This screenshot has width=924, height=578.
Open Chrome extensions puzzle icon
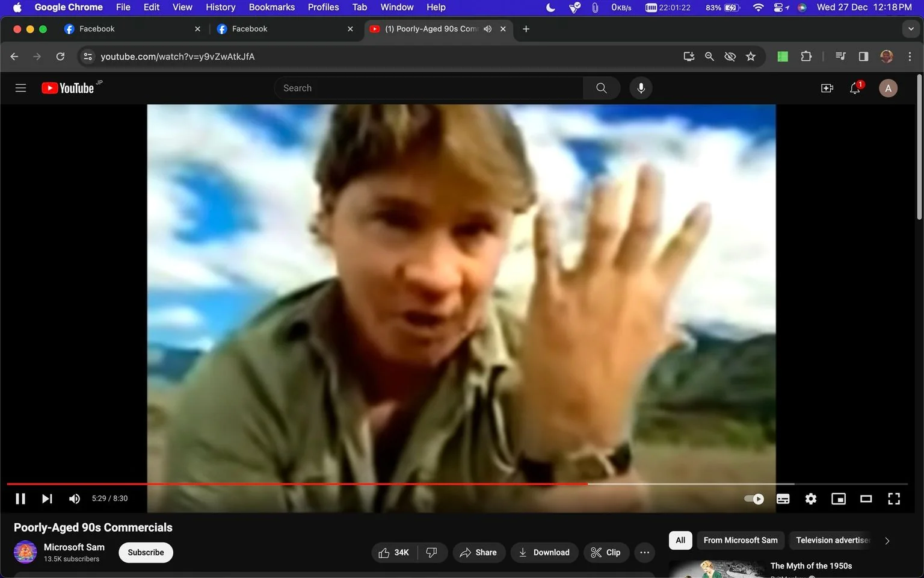806,56
